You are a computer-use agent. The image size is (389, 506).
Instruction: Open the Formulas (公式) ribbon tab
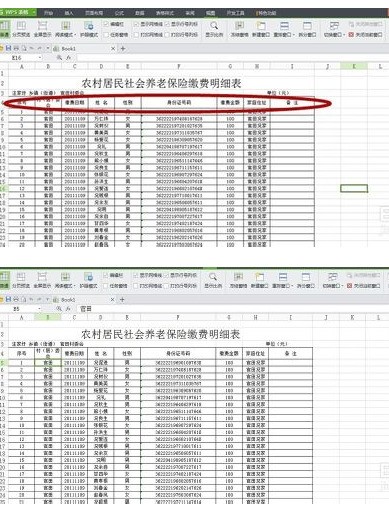click(x=119, y=13)
